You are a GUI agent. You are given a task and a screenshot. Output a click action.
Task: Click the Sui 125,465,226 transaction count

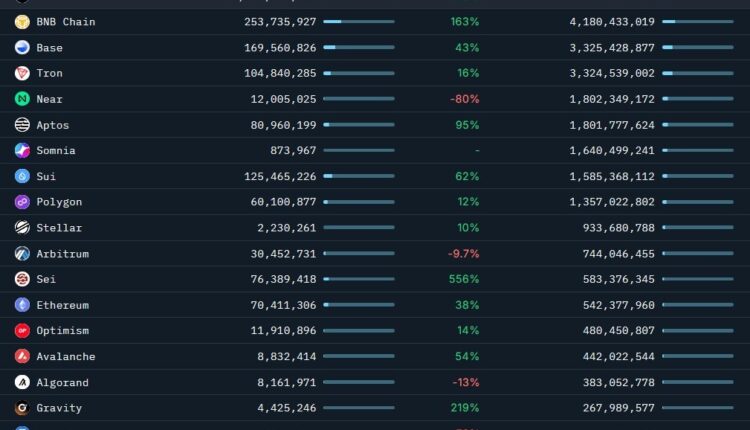coord(280,176)
